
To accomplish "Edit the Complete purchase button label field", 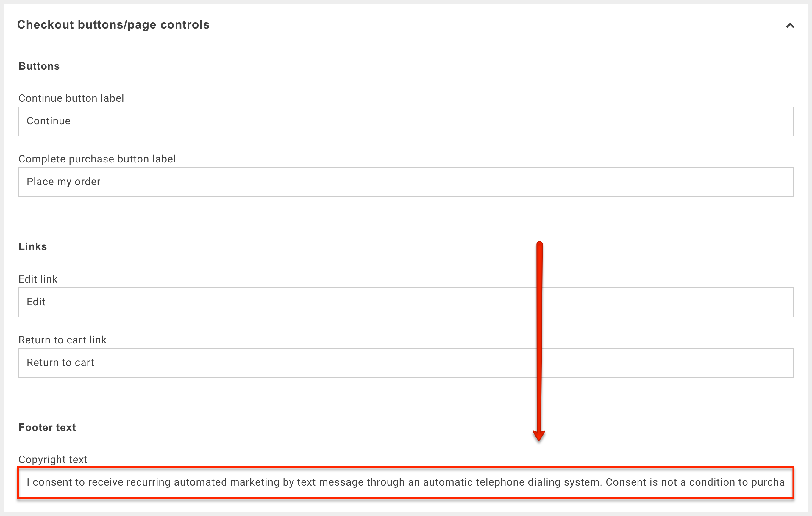I will tap(406, 182).
